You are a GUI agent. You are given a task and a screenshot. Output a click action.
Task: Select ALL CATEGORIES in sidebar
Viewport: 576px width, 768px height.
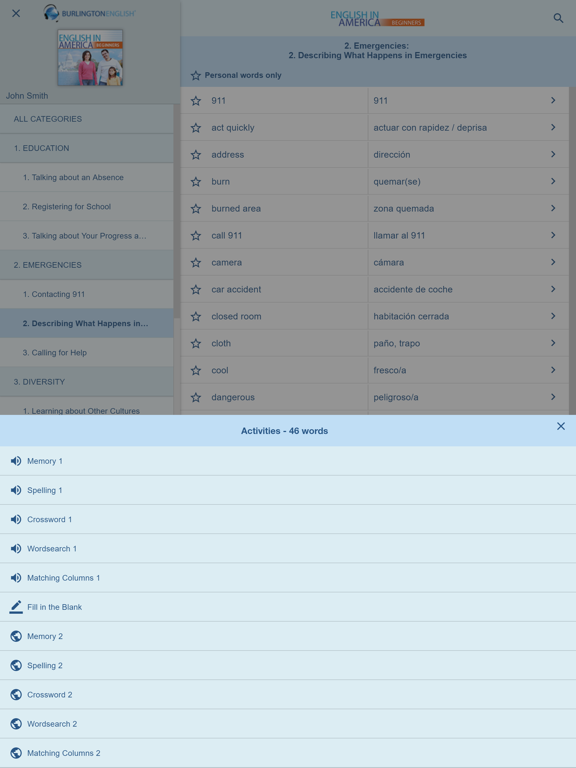click(x=87, y=119)
